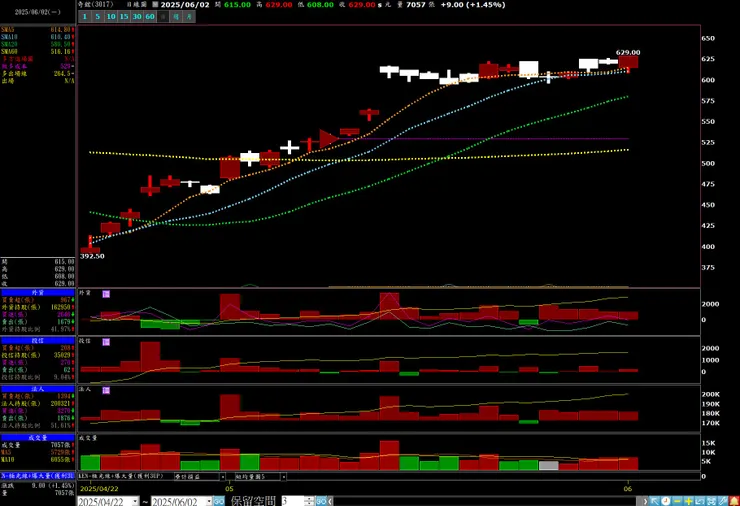Click the 06 month marker on time axis
The height and width of the screenshot is (506, 740).
[x=628, y=489]
